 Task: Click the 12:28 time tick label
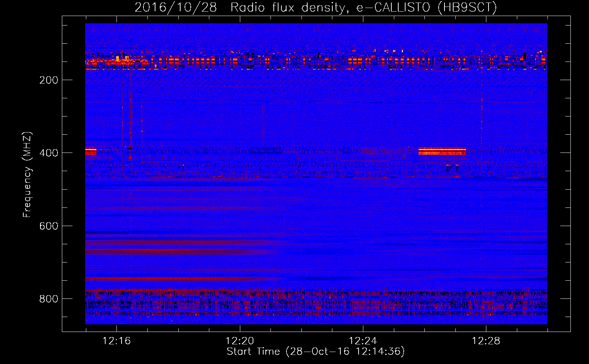486,341
